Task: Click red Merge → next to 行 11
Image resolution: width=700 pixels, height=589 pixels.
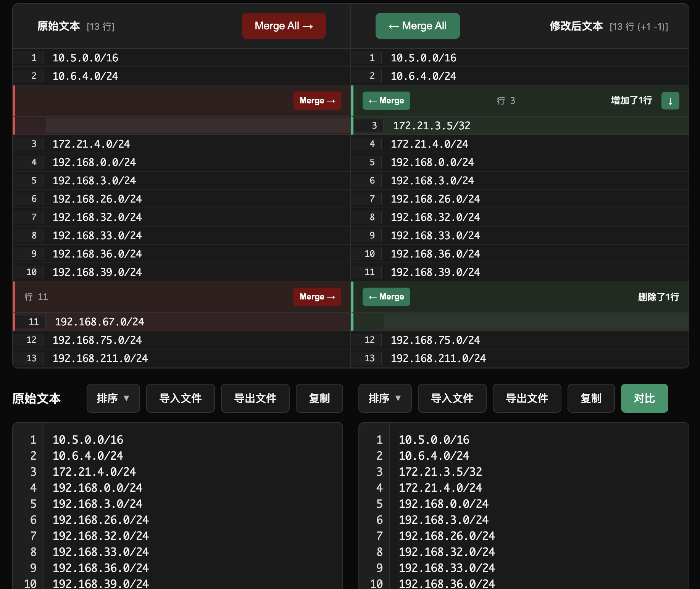Action: pos(317,297)
